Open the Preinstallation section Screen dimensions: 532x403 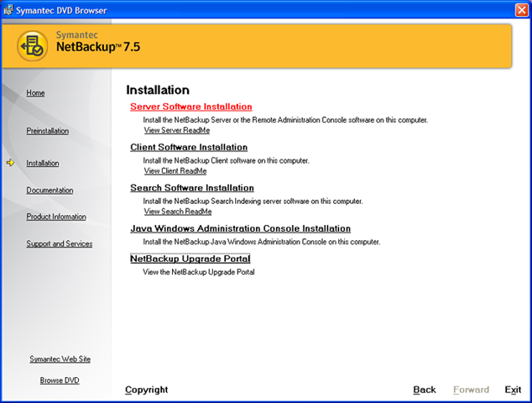click(x=48, y=131)
